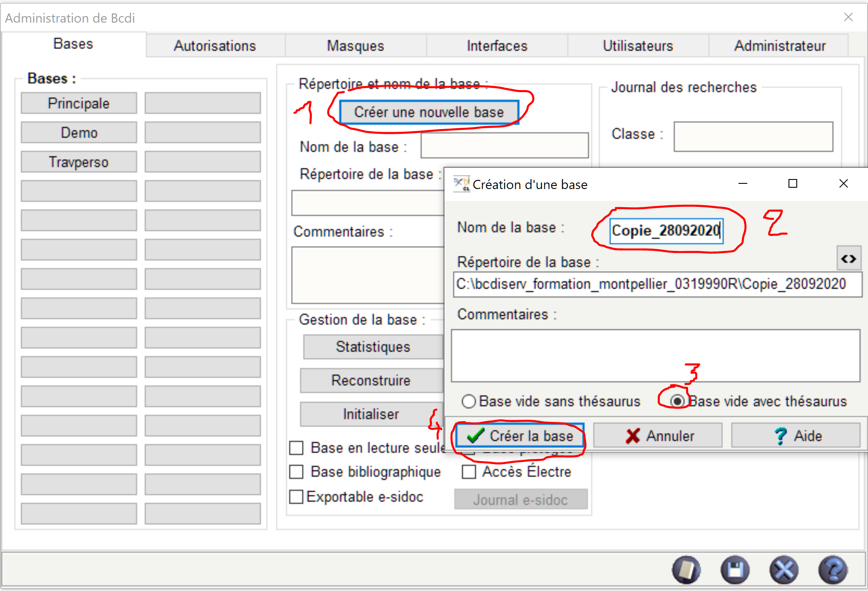Viewport: 868px width, 591px height.
Task: Click the directory browse arrows button
Action: [849, 259]
